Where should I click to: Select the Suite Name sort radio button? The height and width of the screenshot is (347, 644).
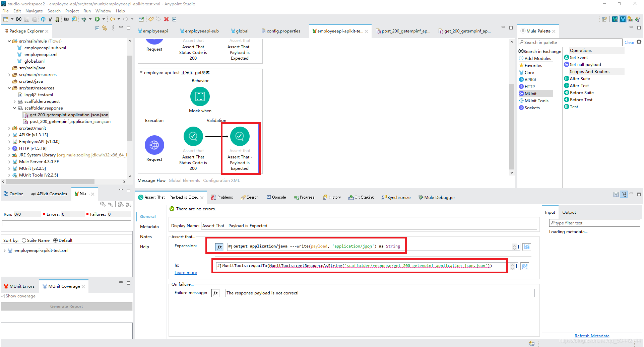(24, 240)
